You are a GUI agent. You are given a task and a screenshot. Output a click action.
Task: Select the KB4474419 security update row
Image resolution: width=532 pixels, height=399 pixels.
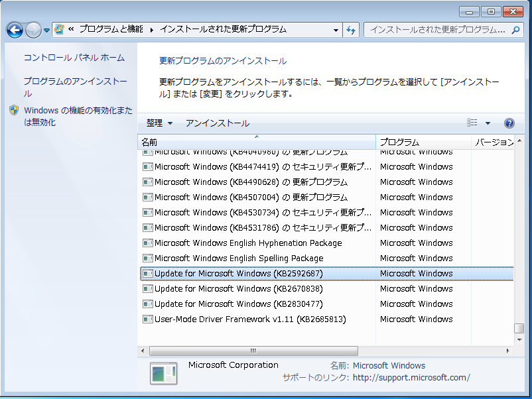click(x=327, y=166)
